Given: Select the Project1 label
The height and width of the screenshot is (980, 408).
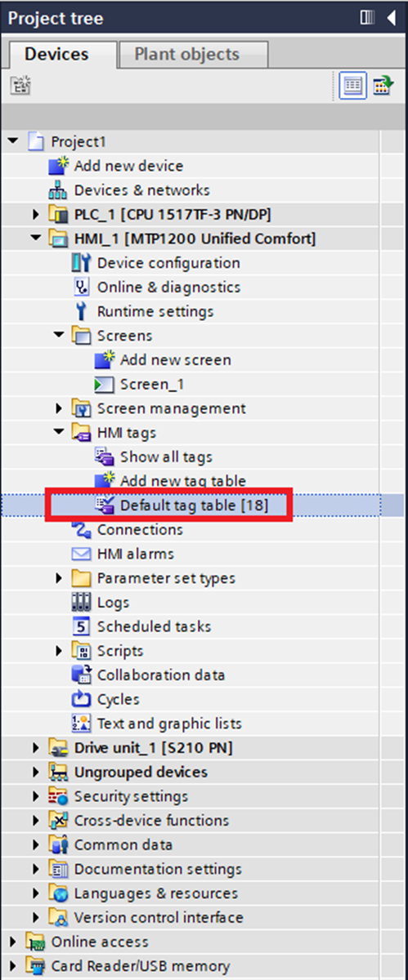Looking at the screenshot, I should tap(78, 142).
